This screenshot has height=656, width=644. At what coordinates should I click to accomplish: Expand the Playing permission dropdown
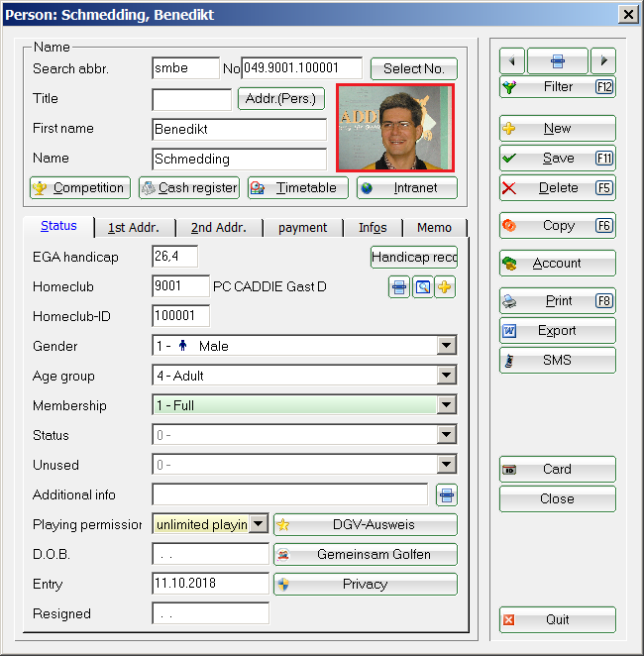click(259, 524)
